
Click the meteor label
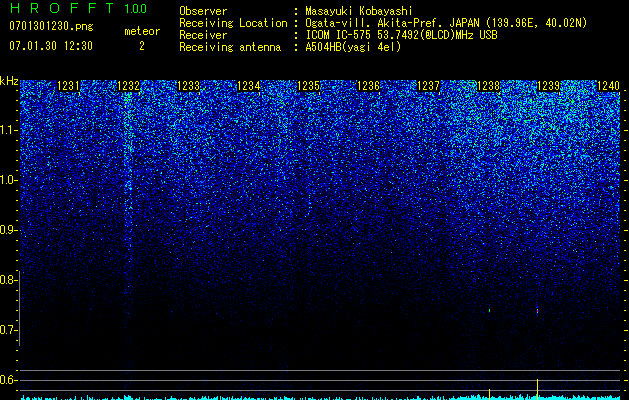142,31
